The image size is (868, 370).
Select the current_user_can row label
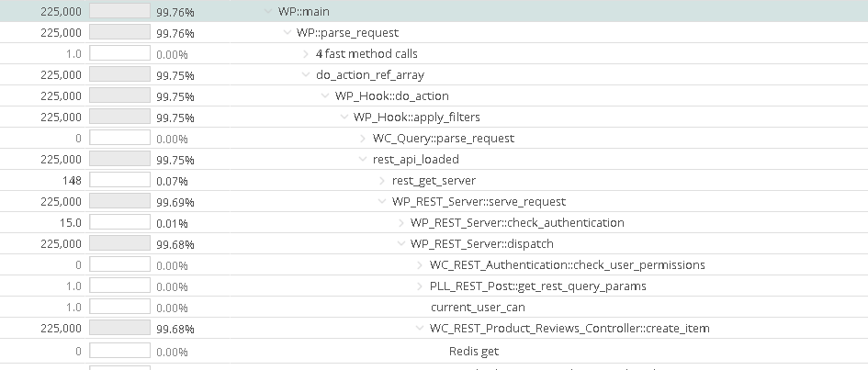pos(478,308)
